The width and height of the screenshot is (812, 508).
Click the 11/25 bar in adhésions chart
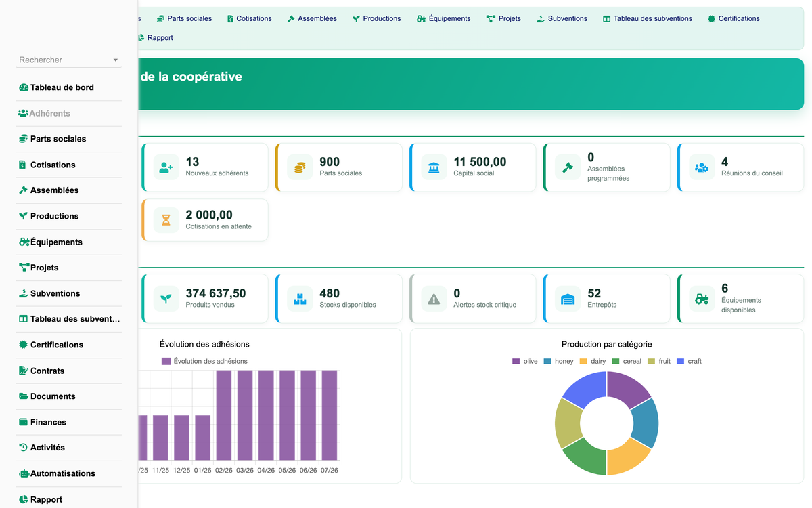160,438
